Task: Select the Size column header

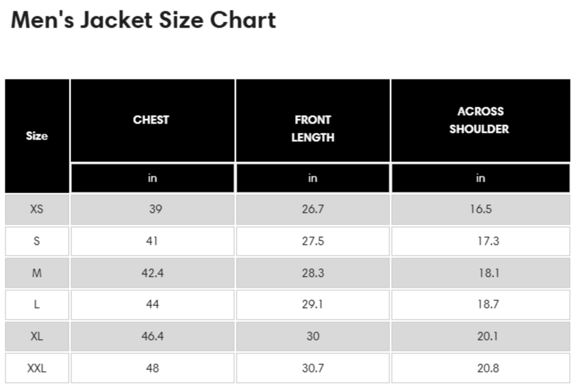Action: [x=37, y=136]
